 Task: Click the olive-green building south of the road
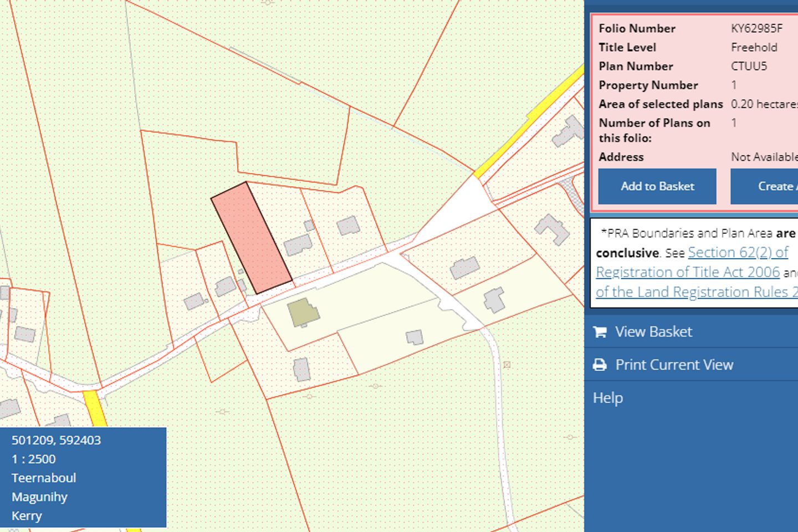pos(303,312)
